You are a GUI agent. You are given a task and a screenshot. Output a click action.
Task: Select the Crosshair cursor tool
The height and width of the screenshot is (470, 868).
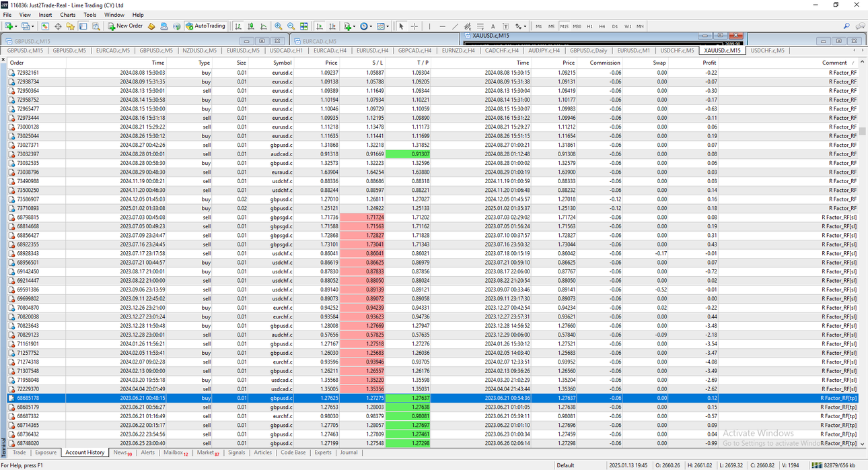click(x=414, y=26)
